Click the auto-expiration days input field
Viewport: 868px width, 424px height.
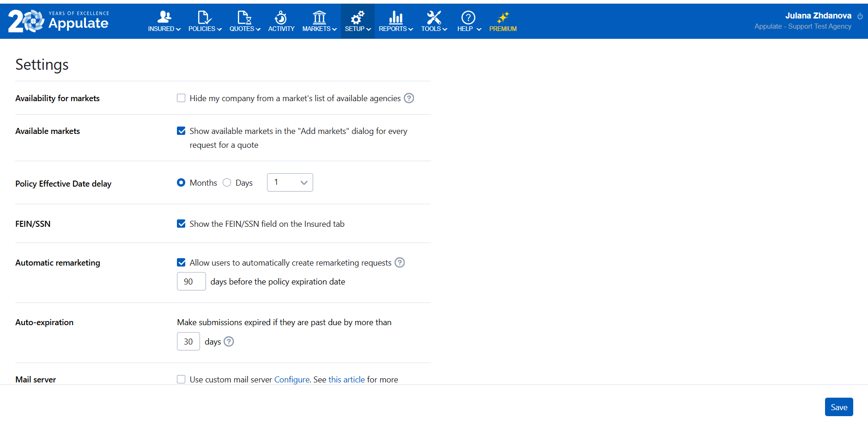pos(188,341)
